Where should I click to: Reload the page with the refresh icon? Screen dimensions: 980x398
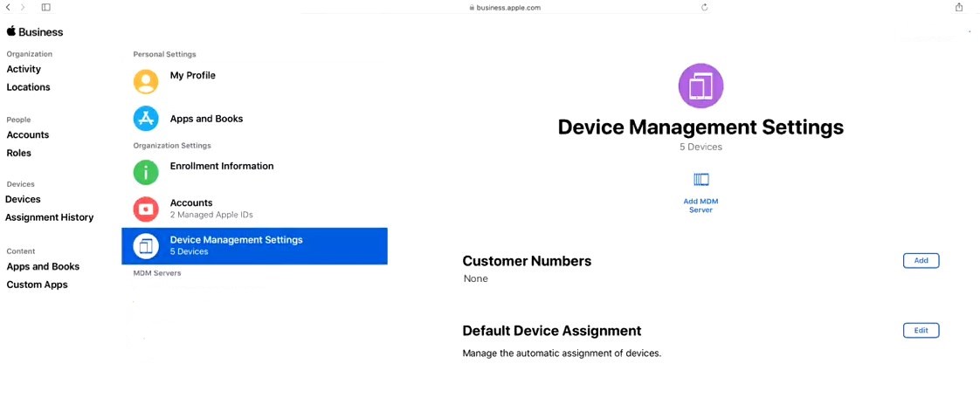(704, 8)
